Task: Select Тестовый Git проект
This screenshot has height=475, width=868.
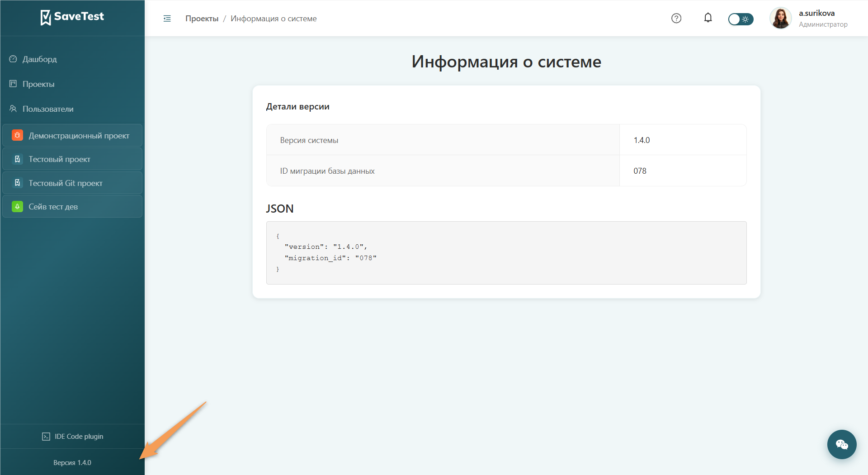Action: [72, 183]
